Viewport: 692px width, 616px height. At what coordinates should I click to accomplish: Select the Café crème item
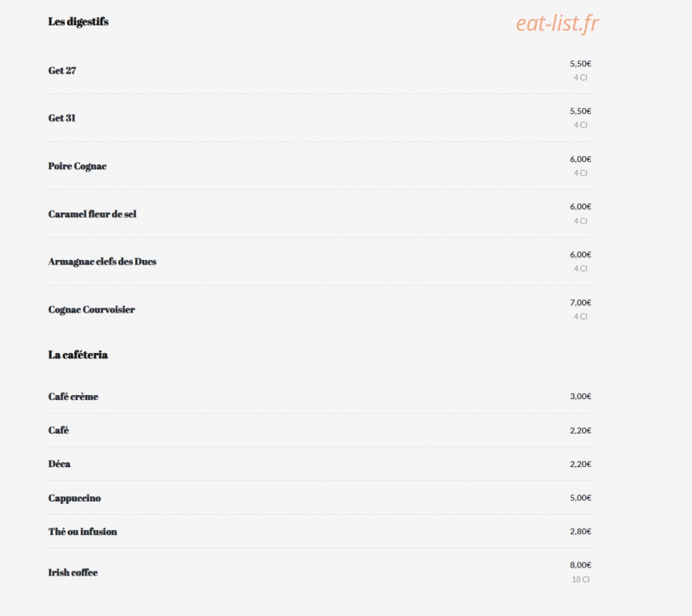73,396
